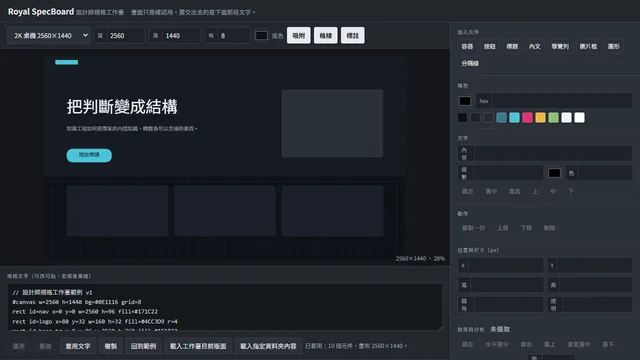Select the cyan 開始閱讀 button on canvas
640x360 pixels.
click(x=89, y=155)
